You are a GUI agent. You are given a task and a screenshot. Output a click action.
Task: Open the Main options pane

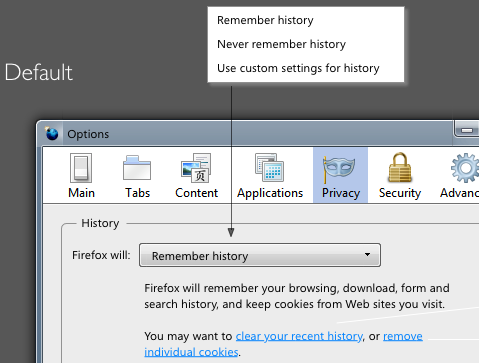pyautogui.click(x=81, y=176)
